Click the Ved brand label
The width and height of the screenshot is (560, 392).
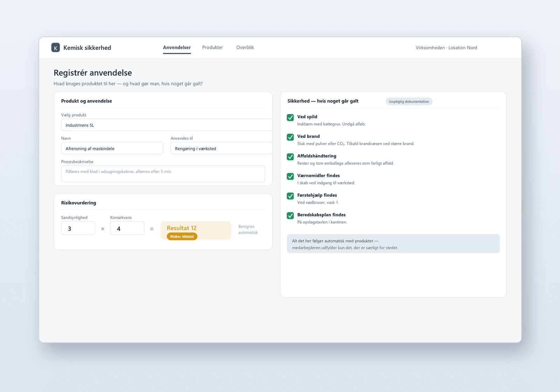click(308, 136)
